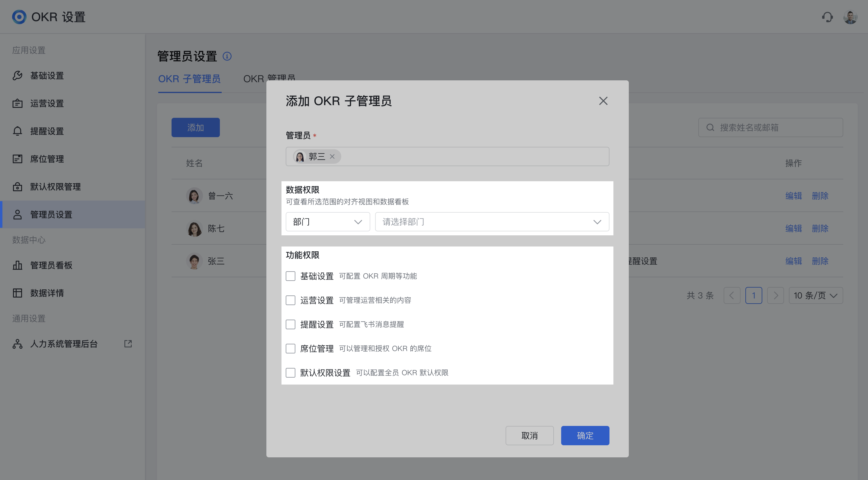
Task: Click the info icon beside 管理员设置
Action: point(227,56)
